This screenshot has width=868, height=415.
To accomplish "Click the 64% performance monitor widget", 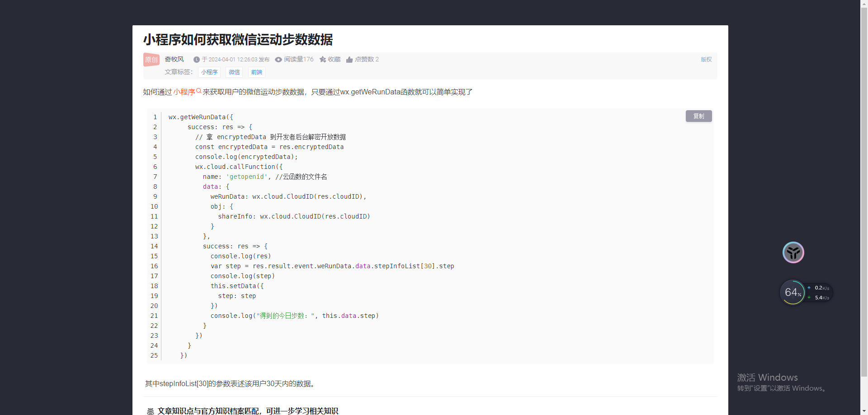I will point(793,292).
